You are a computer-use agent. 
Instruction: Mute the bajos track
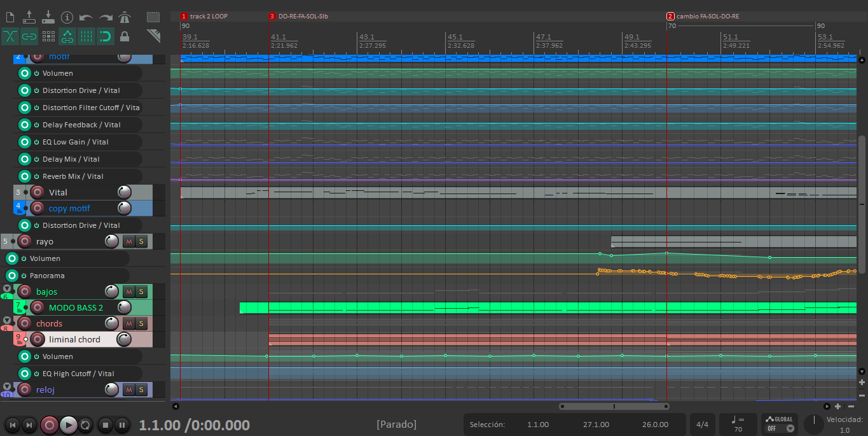(x=129, y=292)
